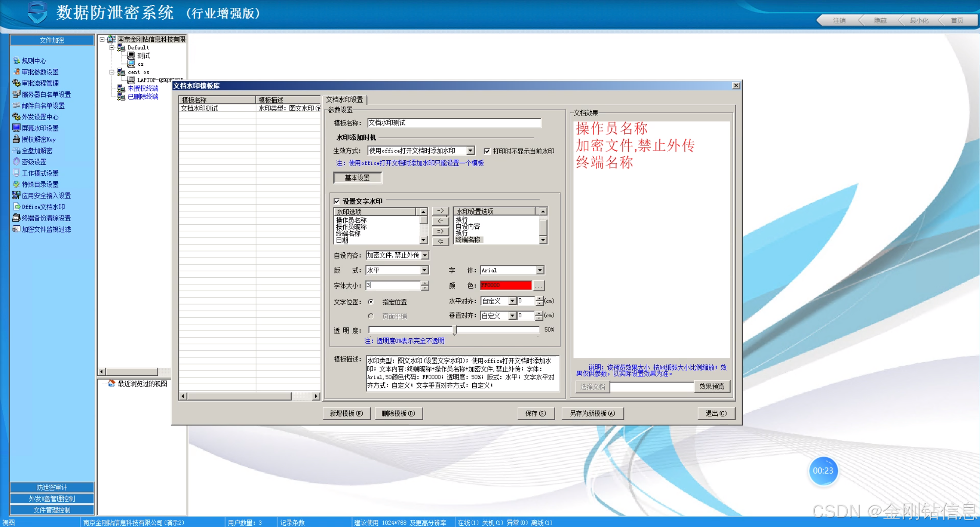
Task: Click the 终端备份清除设置 icon
Action: click(16, 218)
